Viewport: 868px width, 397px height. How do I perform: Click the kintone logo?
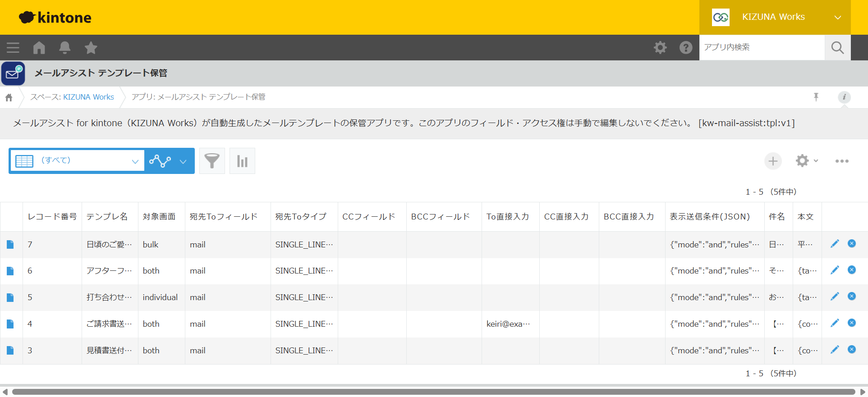point(55,18)
